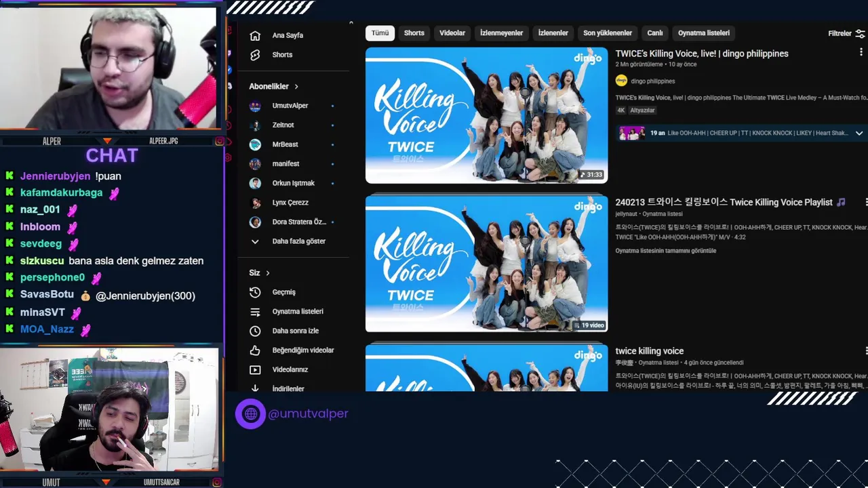Open Ana Sayfa via its home icon
Screen dimensions: 868x488
[x=255, y=35]
